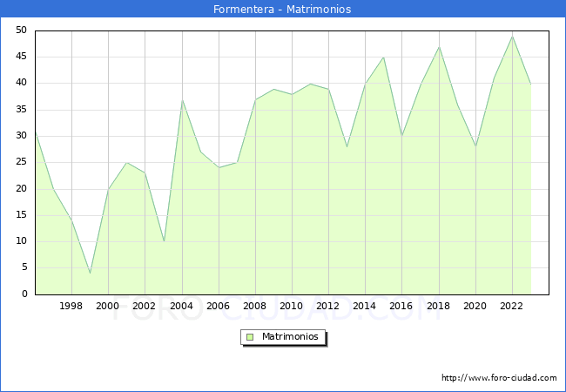The height and width of the screenshot is (392, 566).
Task: Click the 1999 lowest data point
Action: click(90, 274)
